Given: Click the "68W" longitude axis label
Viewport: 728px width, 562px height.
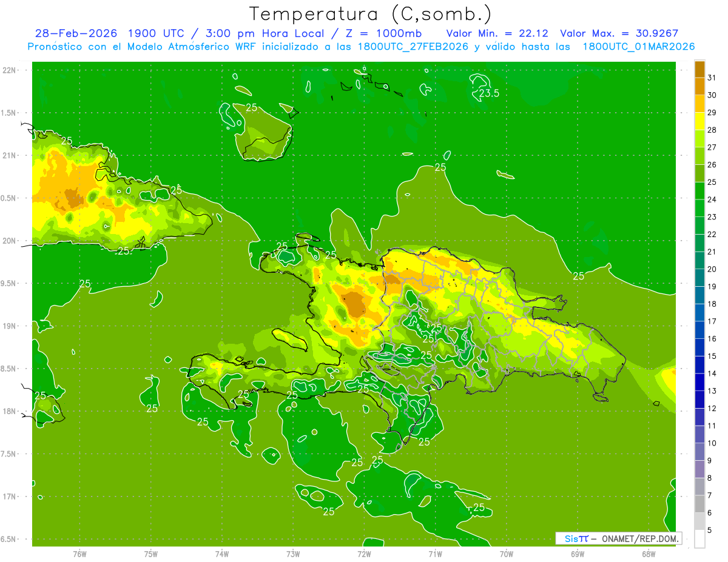Looking at the screenshot, I should (649, 554).
